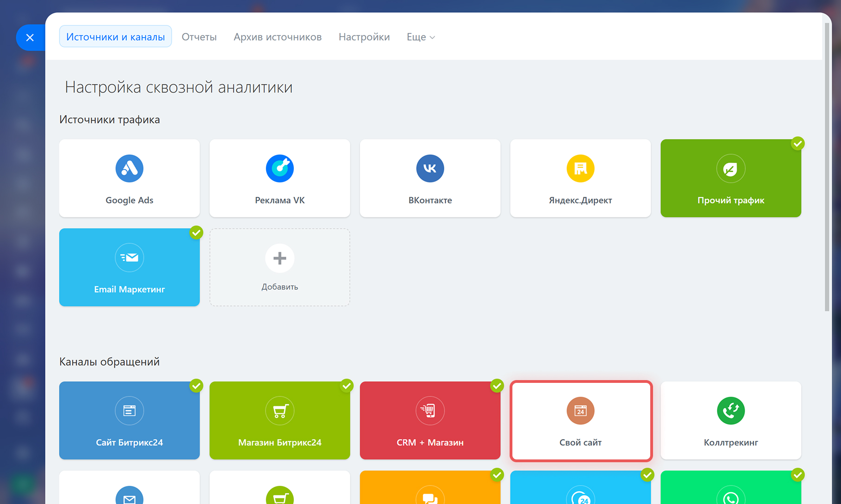This screenshot has width=841, height=504.
Task: Click the Email Маркетинг checkmark badge
Action: coord(196,233)
